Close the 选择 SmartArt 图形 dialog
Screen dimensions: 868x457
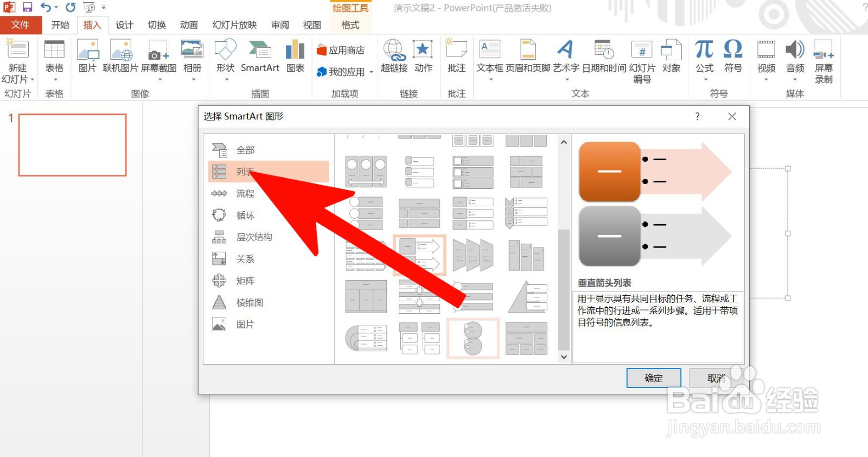[732, 116]
